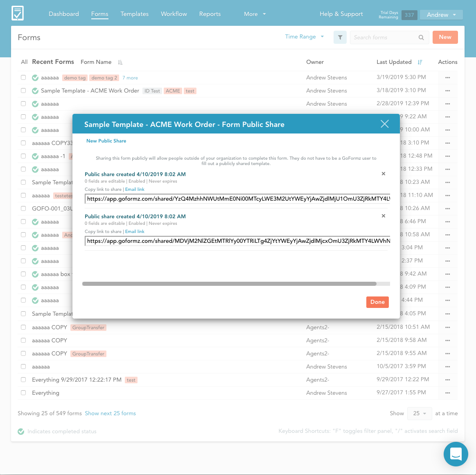The image size is (476, 475).
Task: Tick checkbox for GroupTransfer aaaaaa COPY
Action: 23,327
